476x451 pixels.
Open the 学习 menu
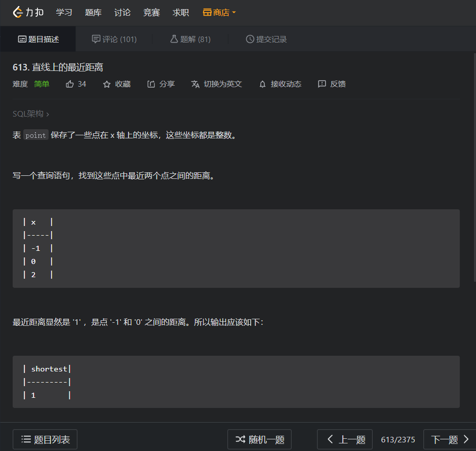[x=64, y=13]
